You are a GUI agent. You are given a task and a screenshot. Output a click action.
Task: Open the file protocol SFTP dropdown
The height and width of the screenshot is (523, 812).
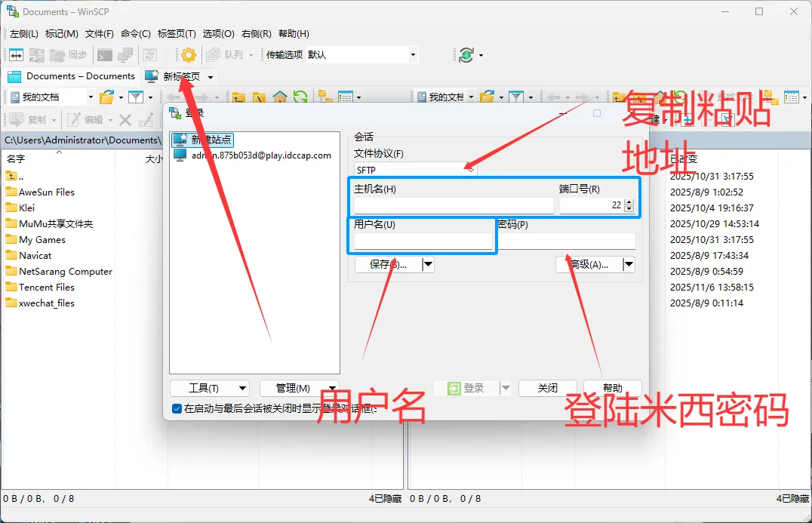(415, 170)
